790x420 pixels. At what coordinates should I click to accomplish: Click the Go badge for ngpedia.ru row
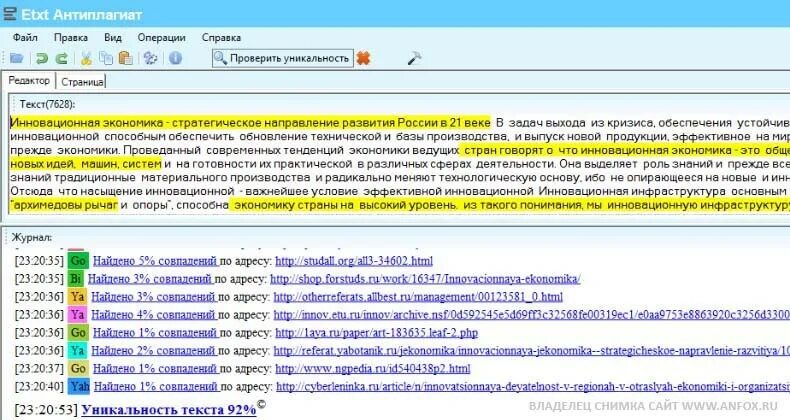point(78,369)
